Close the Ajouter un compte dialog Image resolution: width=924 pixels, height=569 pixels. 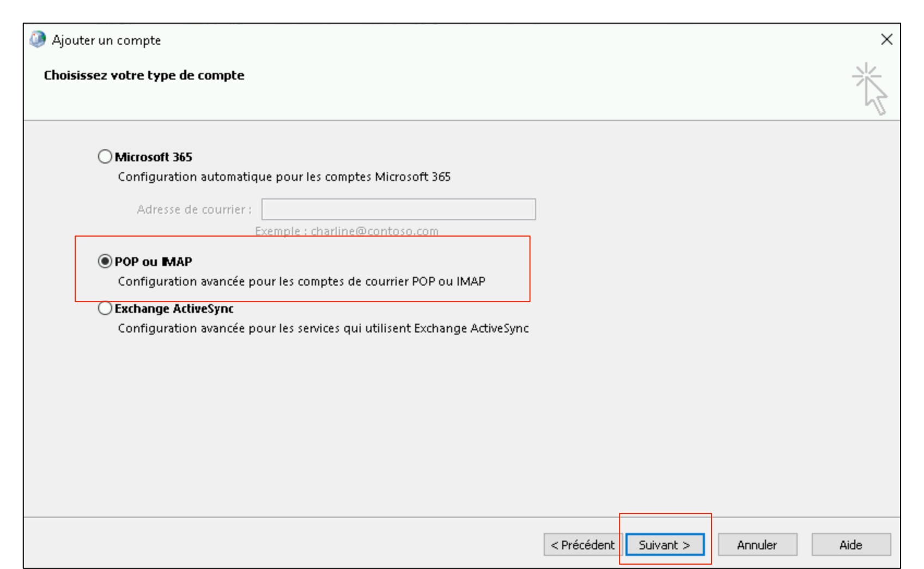pyautogui.click(x=886, y=39)
